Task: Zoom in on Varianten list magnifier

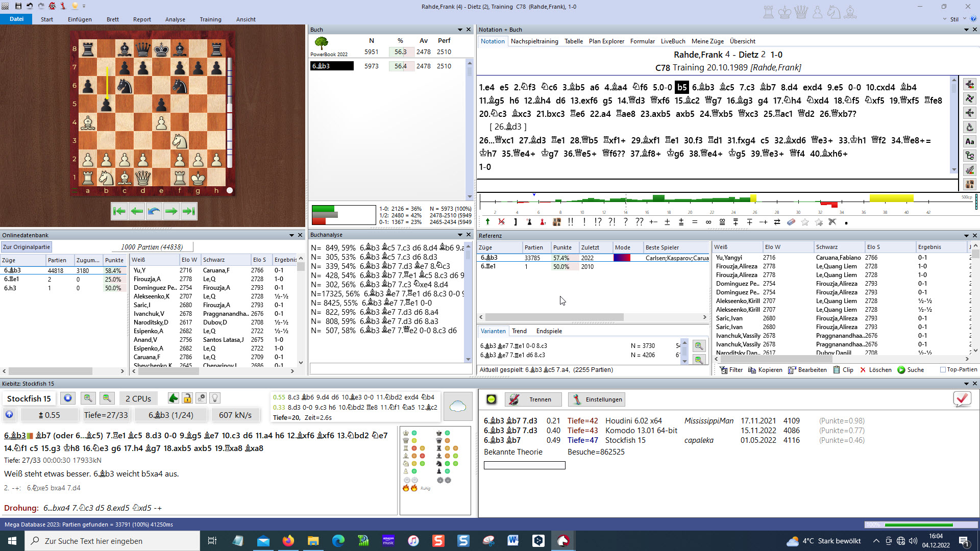Action: click(699, 346)
